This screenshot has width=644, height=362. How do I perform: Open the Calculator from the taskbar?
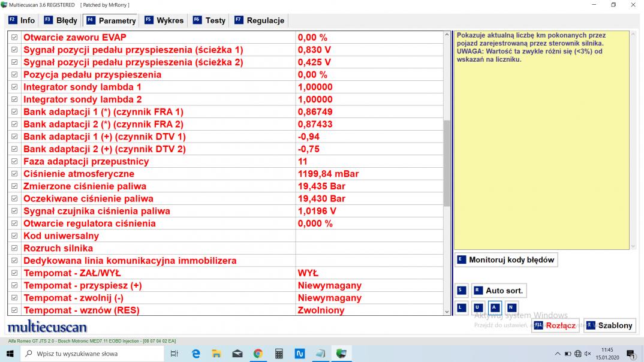click(x=279, y=354)
